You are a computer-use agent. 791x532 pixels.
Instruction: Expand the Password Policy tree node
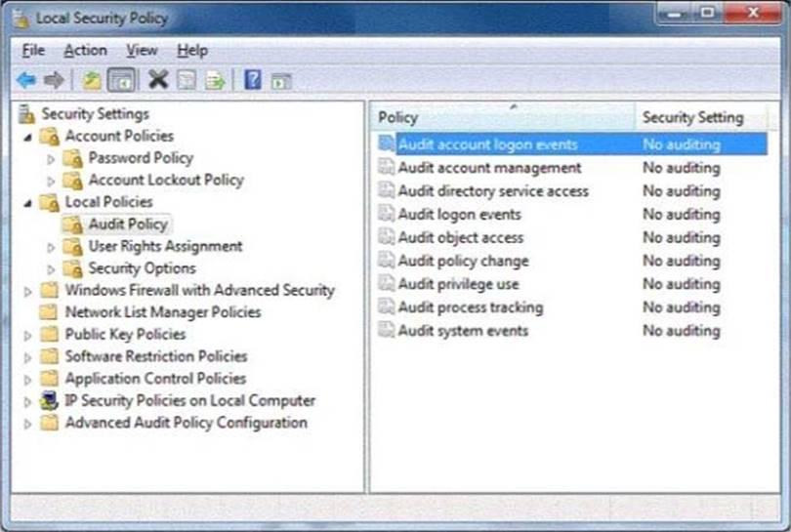[52, 158]
